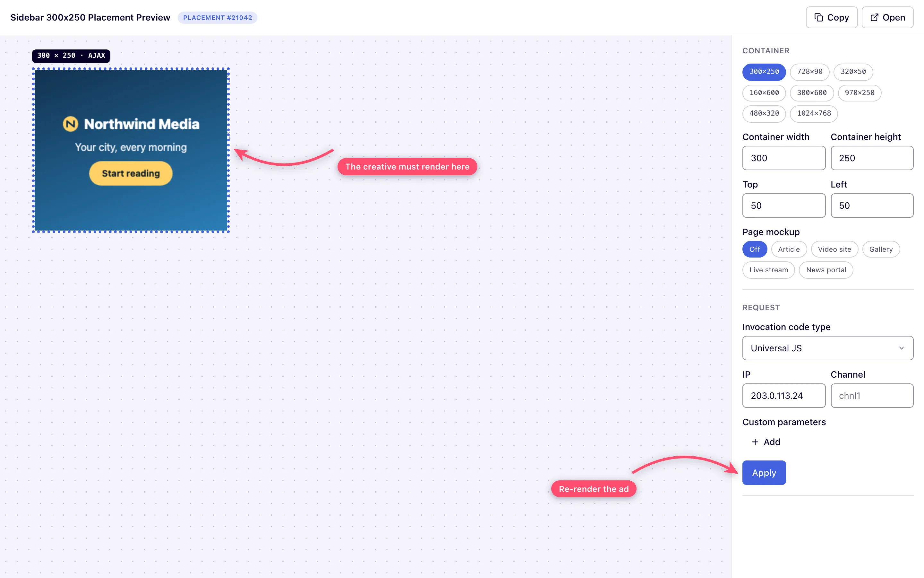Click the Copy icon in header
This screenshot has width=924, height=578.
pyautogui.click(x=818, y=18)
